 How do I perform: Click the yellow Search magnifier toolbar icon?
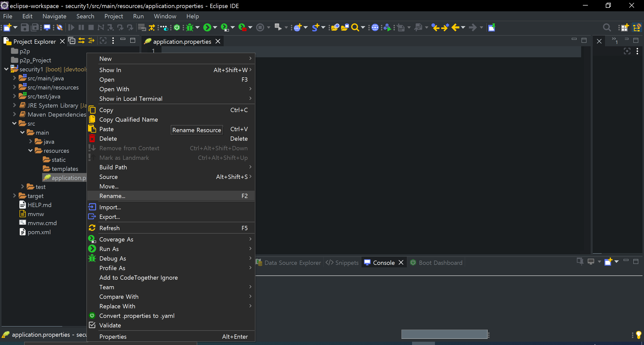[x=355, y=27]
